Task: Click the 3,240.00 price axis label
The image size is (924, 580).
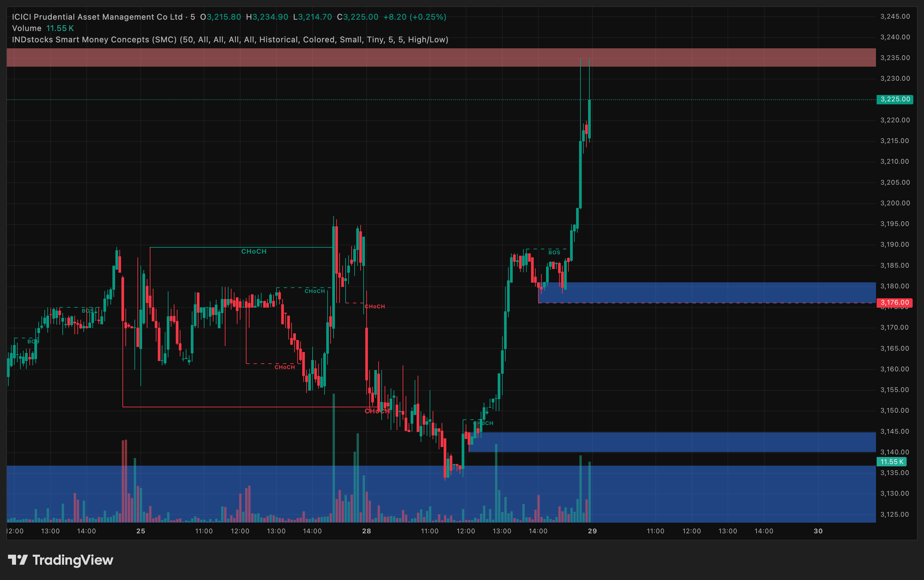Action: tap(895, 37)
